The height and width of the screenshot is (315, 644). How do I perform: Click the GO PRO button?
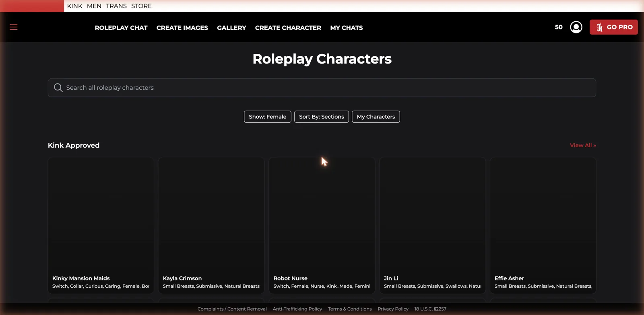[x=613, y=27]
